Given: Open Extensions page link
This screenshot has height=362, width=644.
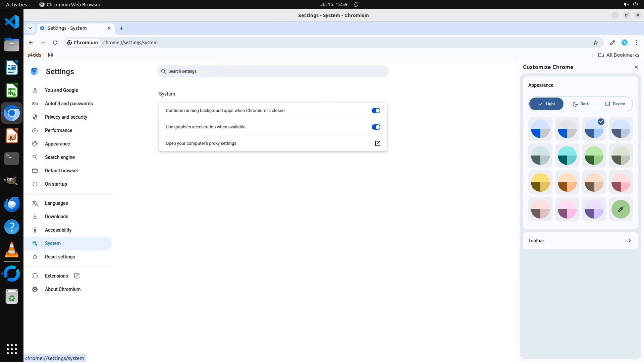Looking at the screenshot, I should pos(56,276).
